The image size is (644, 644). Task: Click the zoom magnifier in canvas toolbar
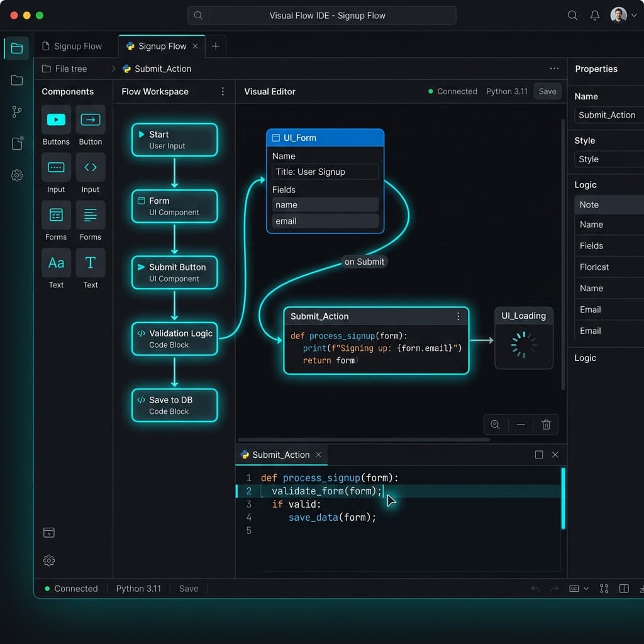tap(496, 425)
